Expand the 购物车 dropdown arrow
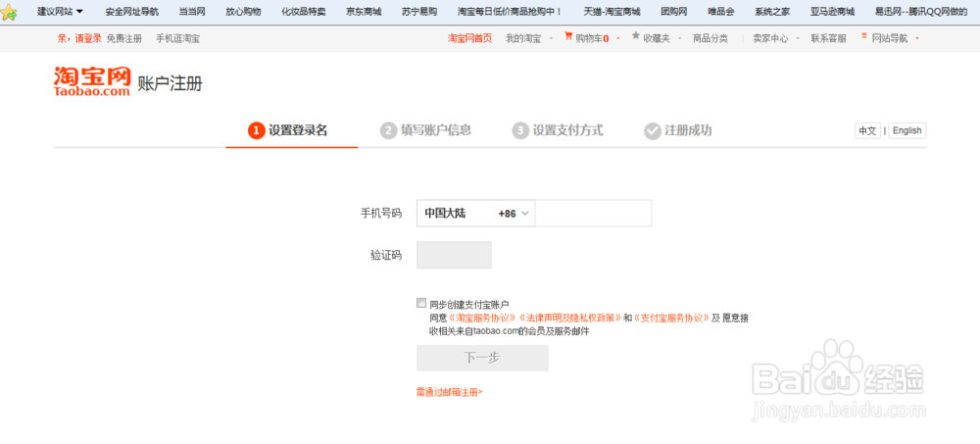This screenshot has width=980, height=444. click(x=618, y=39)
